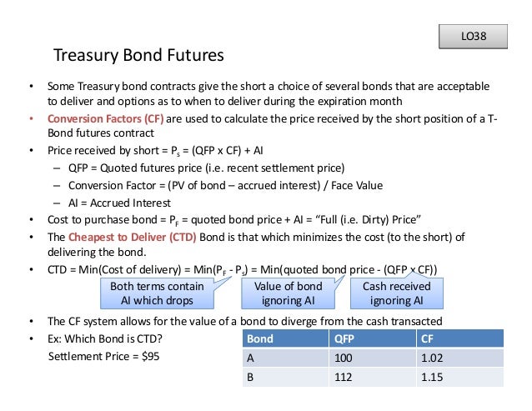Click the 'Ex: Which Bond is CTD?' bullet

(x=105, y=338)
